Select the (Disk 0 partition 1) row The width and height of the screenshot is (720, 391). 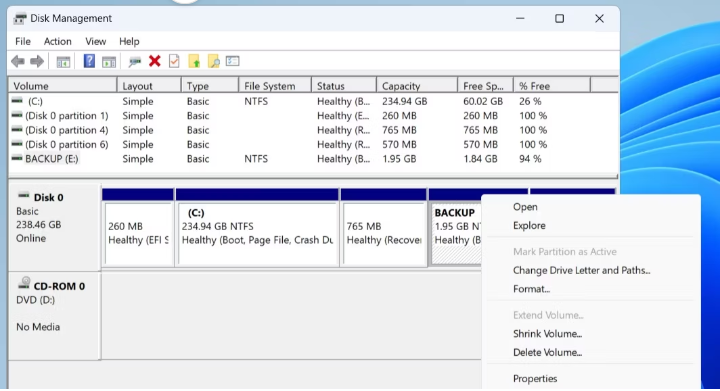(x=313, y=116)
